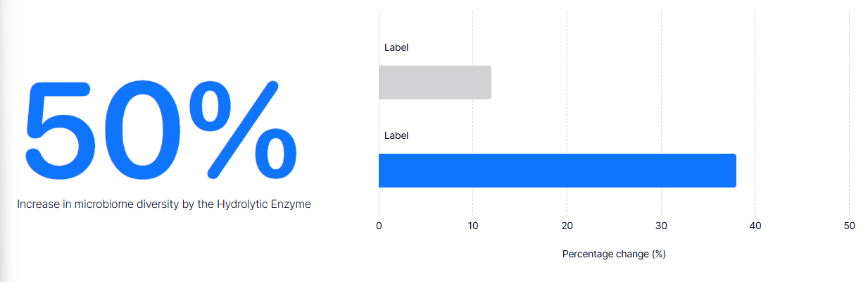The height and width of the screenshot is (282, 868).
Task: Click the "Percentage change (%)" axis title
Action: [x=614, y=254]
